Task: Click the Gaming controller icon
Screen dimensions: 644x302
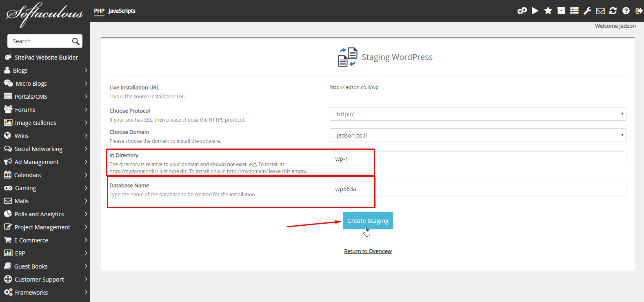Action: pos(8,188)
